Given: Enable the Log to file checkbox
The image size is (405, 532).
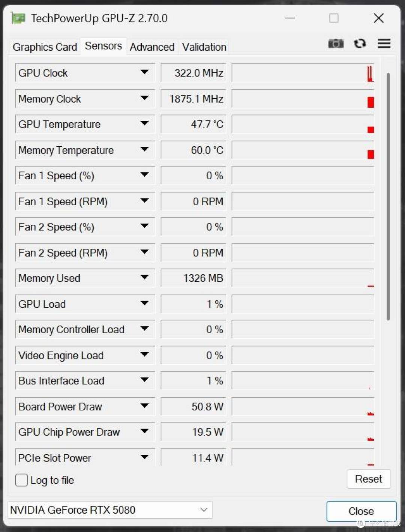Looking at the screenshot, I should pos(21,480).
